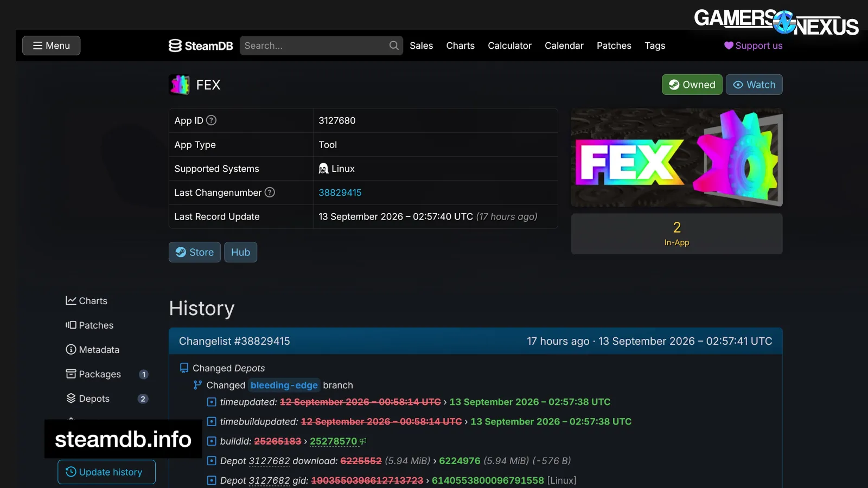This screenshot has height=488, width=868.
Task: Click old buildid 25265183
Action: coord(277,441)
